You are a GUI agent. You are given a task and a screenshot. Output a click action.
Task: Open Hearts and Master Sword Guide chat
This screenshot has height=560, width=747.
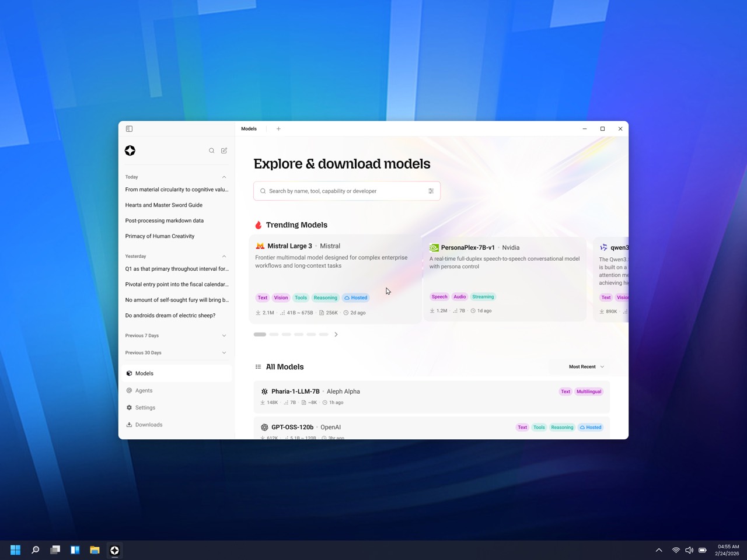[164, 205]
